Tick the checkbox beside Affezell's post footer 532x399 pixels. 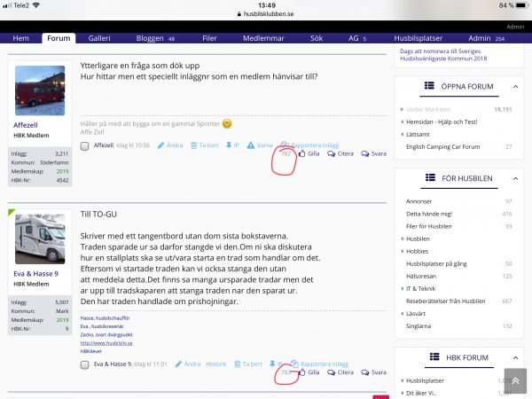click(84, 145)
